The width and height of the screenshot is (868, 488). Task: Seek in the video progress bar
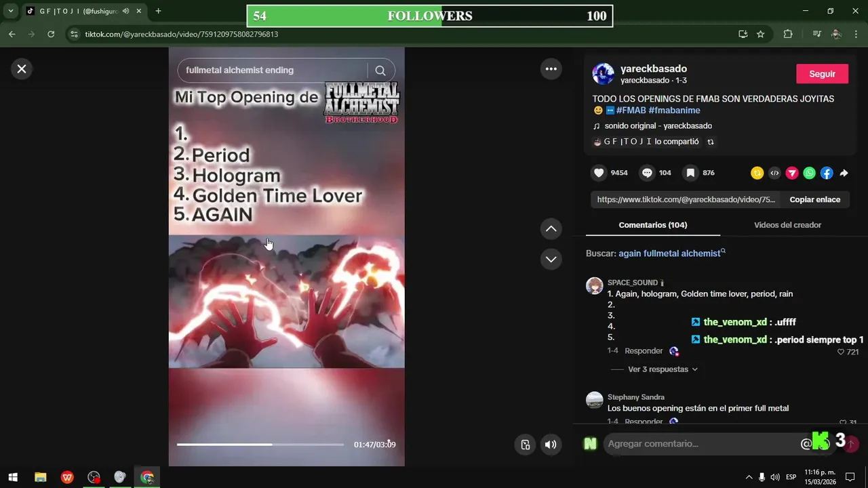(x=260, y=445)
